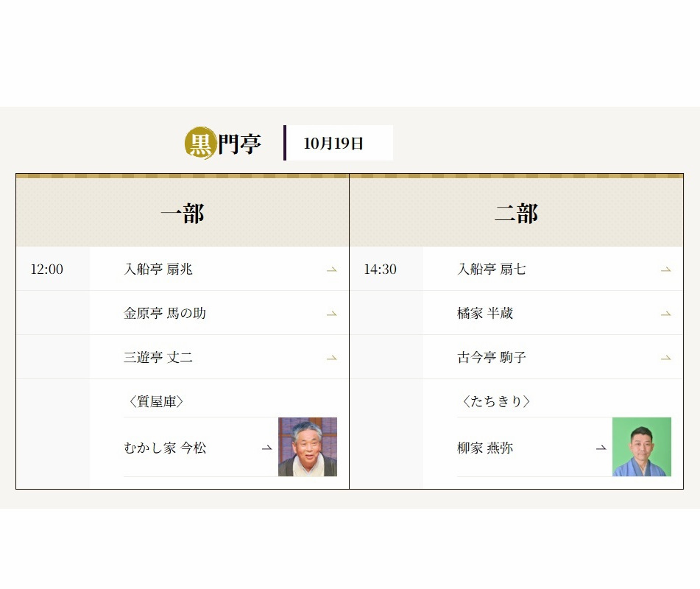Click the 柳家 燕弥 portrait photo

tap(641, 447)
